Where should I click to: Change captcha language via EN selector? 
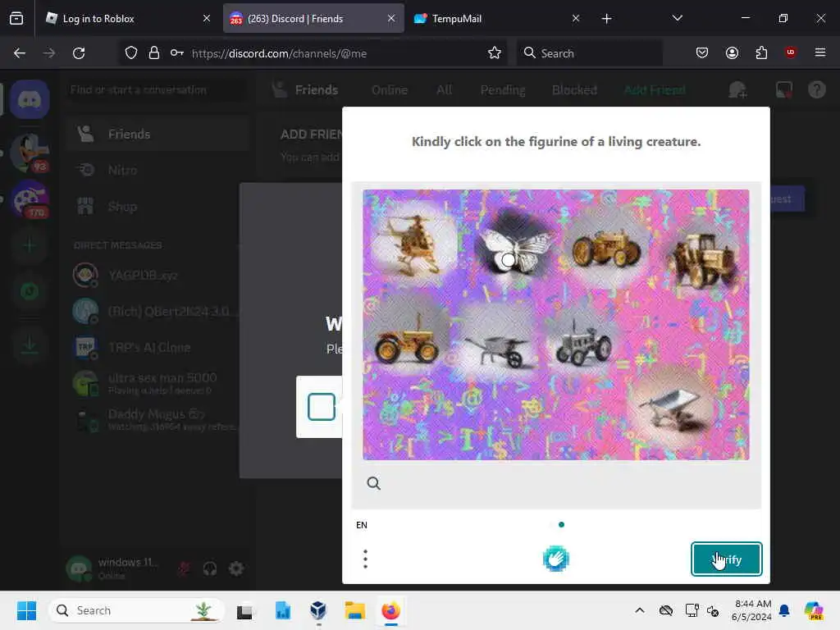362,525
